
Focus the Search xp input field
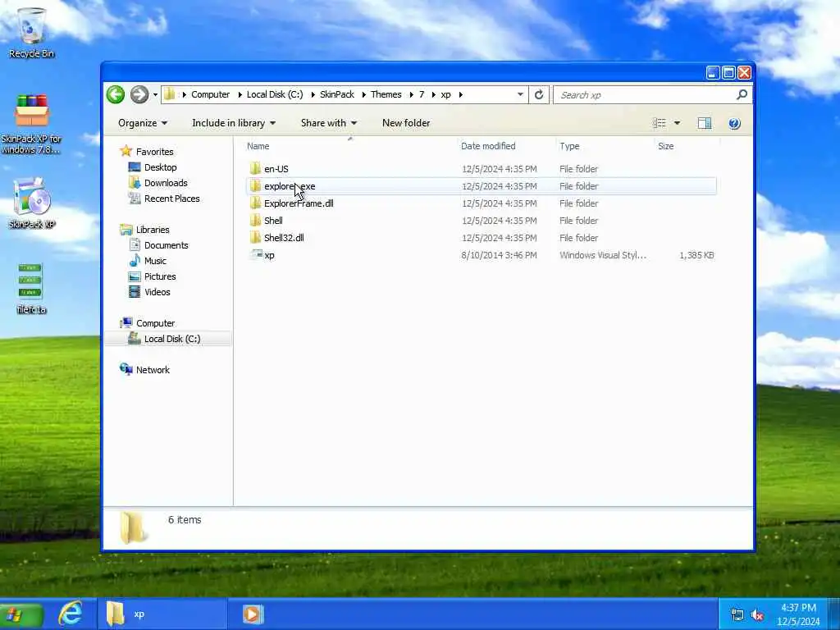[645, 95]
